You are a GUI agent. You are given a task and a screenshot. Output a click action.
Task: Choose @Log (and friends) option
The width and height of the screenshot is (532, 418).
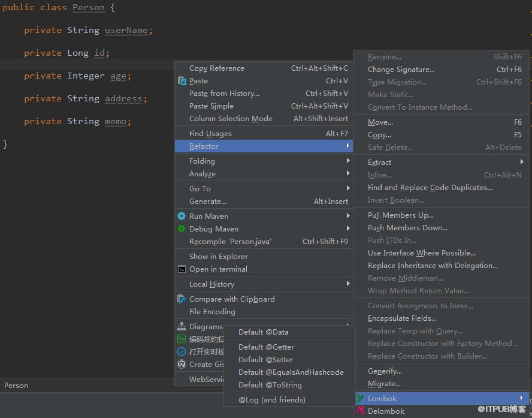click(289, 399)
